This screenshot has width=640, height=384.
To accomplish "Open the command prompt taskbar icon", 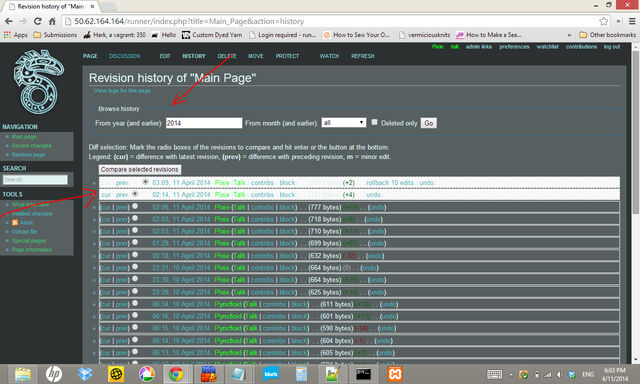I will pyautogui.click(x=363, y=374).
